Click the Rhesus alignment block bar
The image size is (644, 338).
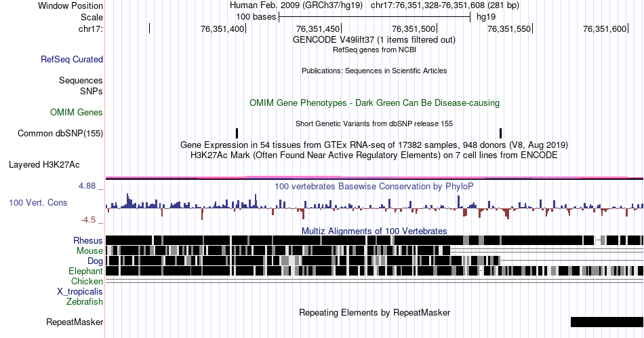coord(374,240)
